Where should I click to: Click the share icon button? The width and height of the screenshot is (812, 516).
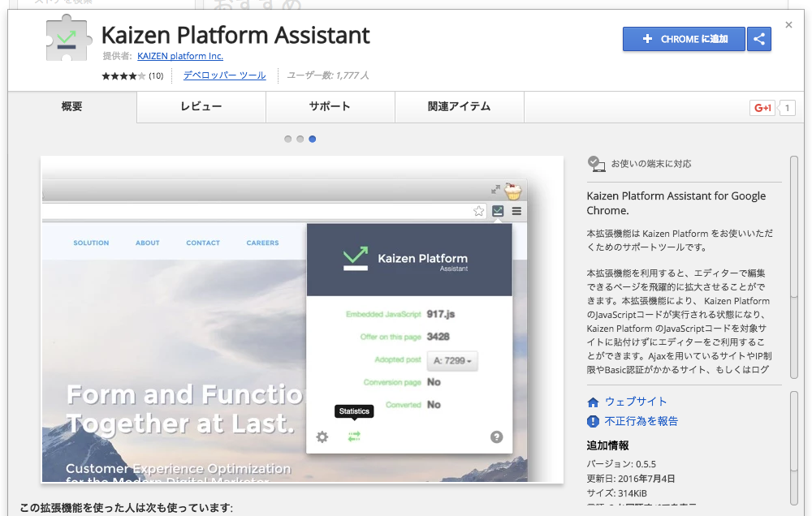click(x=759, y=39)
